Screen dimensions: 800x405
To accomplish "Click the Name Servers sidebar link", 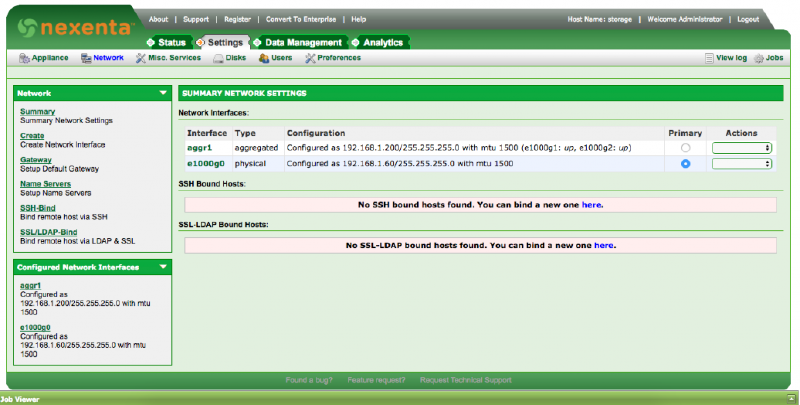I will (x=45, y=184).
